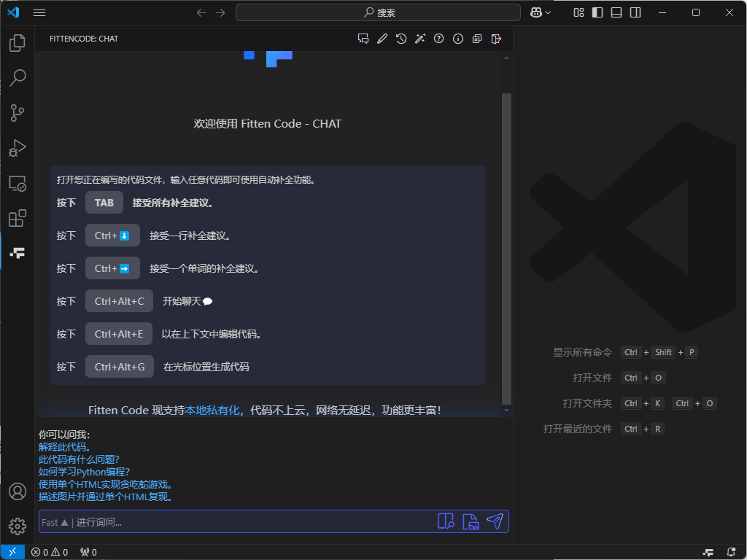Open the Run and Debug view

(18, 148)
